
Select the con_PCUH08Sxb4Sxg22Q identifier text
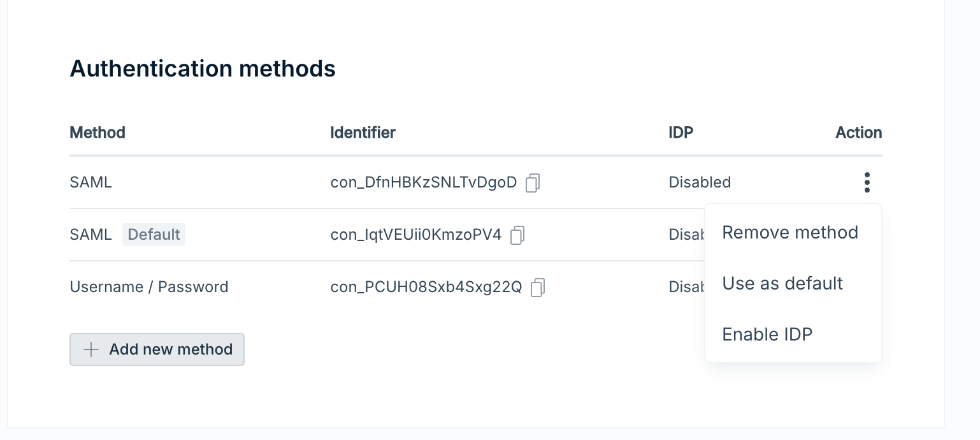tap(426, 288)
